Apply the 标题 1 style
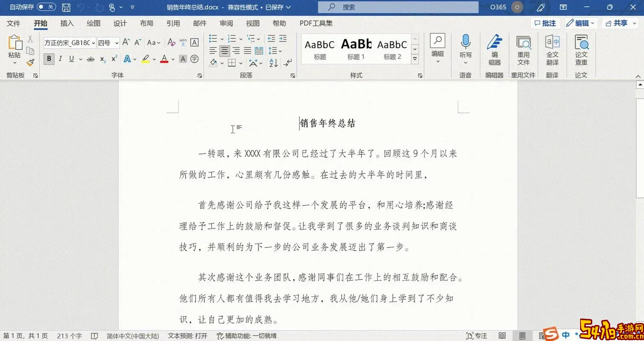Viewport: 644px width, 341px height. [356, 49]
